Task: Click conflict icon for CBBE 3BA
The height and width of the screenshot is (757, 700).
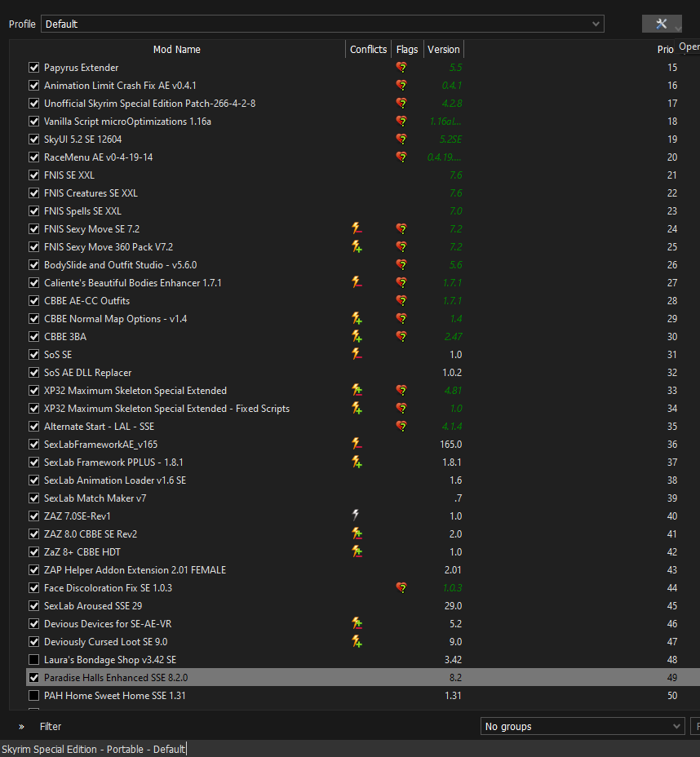Action: pos(357,336)
